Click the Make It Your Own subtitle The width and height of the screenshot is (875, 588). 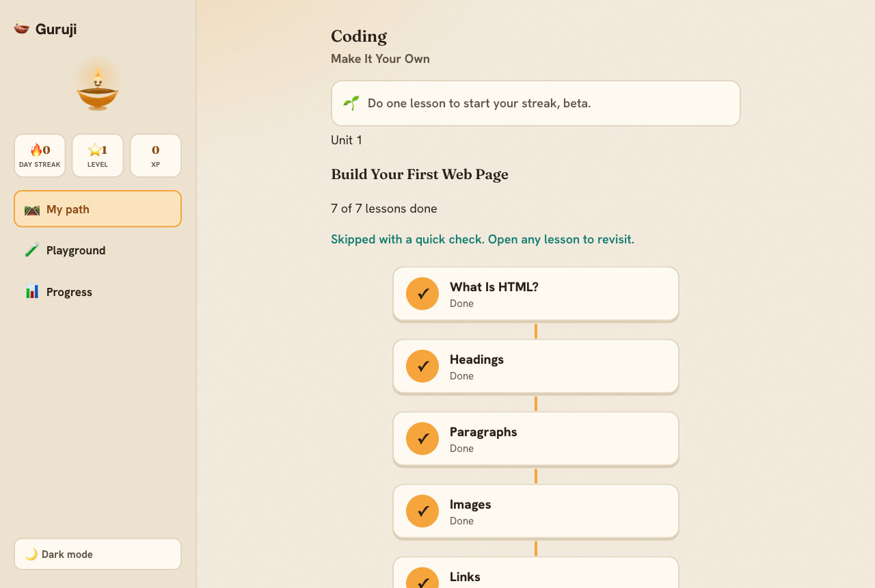[x=380, y=59]
